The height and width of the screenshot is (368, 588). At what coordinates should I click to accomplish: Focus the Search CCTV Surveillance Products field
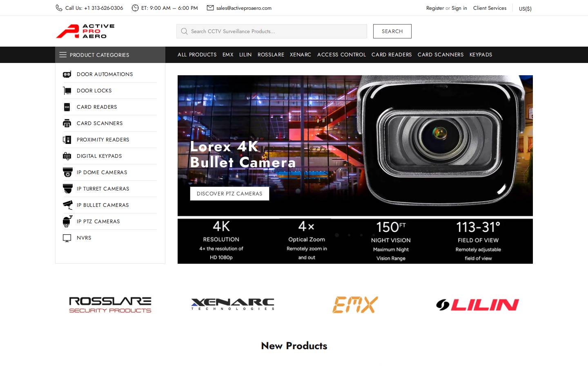tap(272, 31)
